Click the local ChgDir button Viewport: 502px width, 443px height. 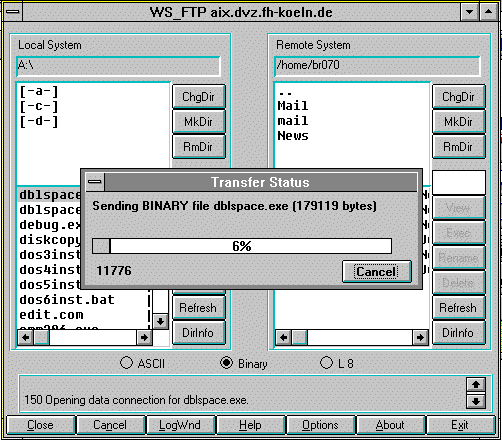click(199, 97)
